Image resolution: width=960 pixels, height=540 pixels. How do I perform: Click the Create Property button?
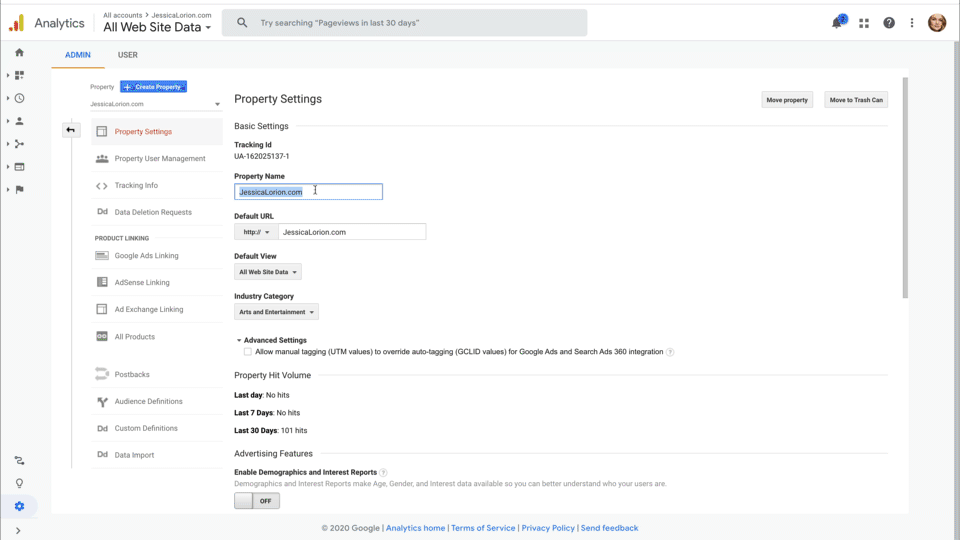pos(154,87)
